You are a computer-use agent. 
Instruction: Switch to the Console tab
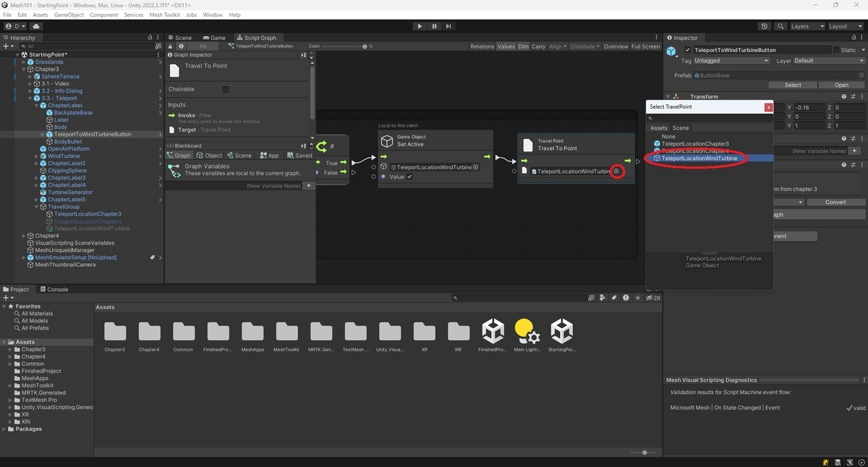click(54, 290)
